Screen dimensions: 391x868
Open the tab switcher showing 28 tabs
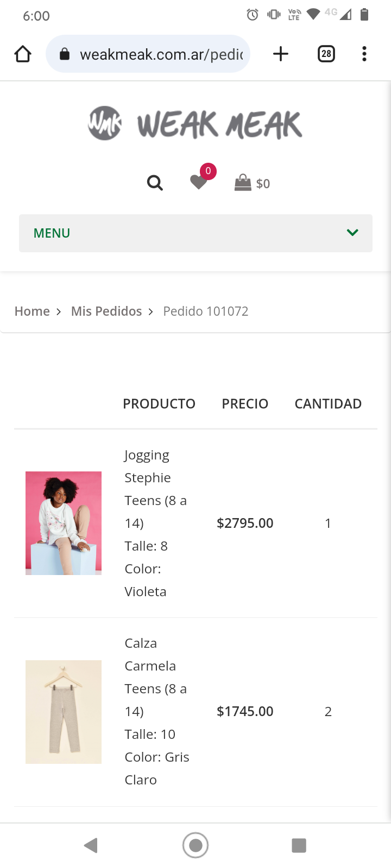[x=326, y=54]
